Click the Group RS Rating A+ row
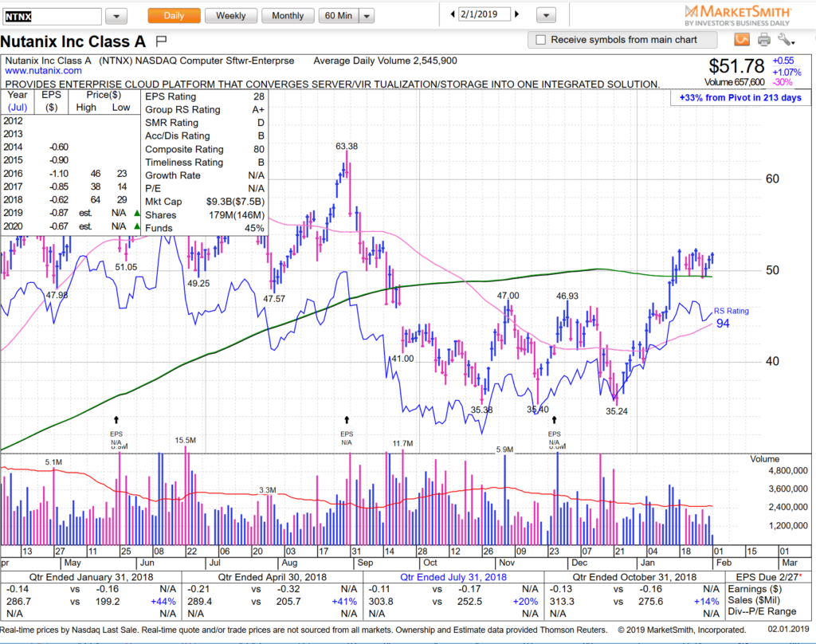The height and width of the screenshot is (644, 816). 205,109
